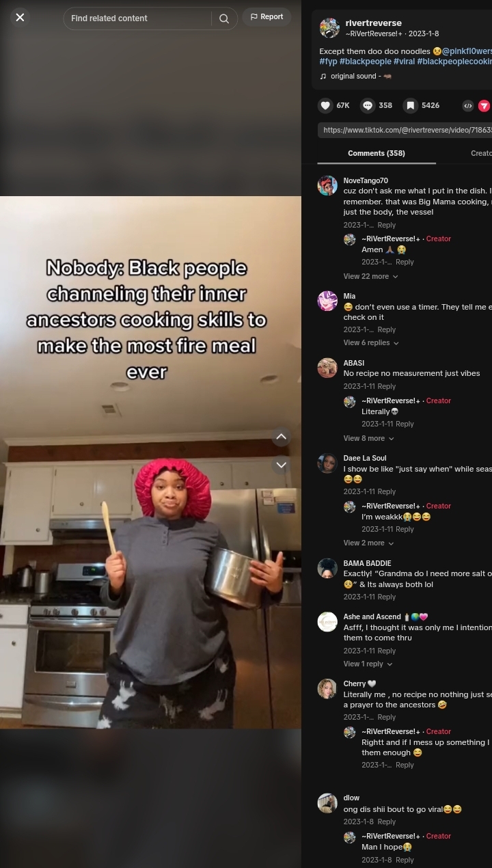Expand View 1 reply under Ashe and Ascend
492x868 pixels.
coord(368,664)
